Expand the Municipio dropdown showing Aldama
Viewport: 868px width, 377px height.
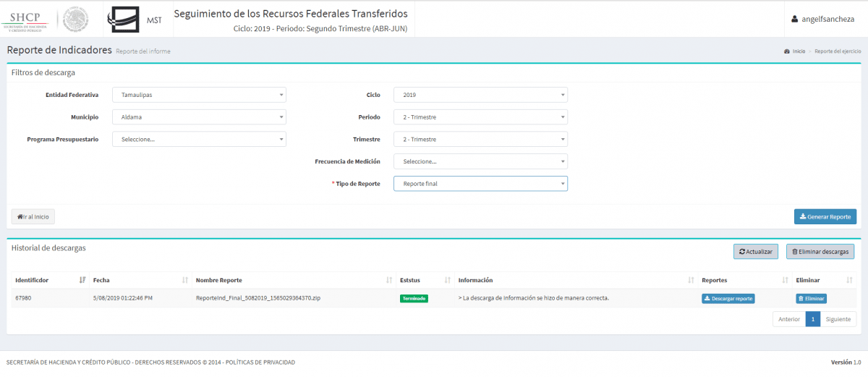click(199, 117)
